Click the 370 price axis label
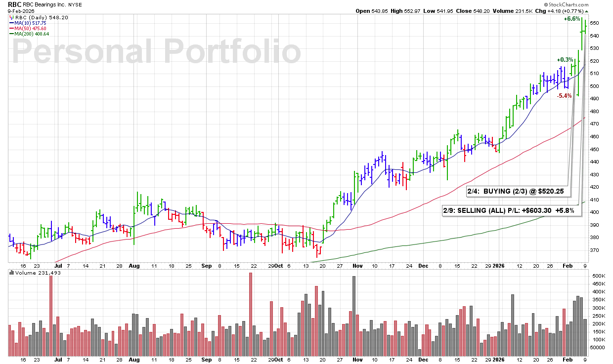The image size is (613, 364). [595, 250]
